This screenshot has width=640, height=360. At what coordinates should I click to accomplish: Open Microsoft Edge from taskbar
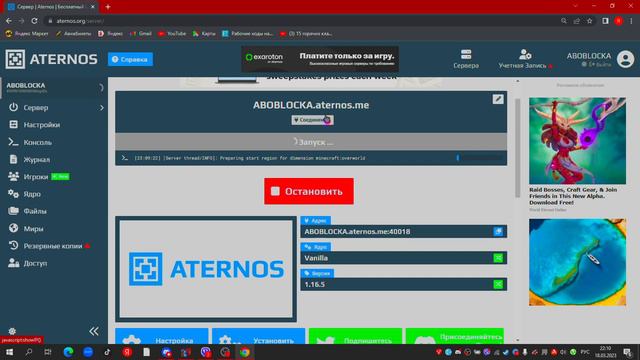(68, 352)
